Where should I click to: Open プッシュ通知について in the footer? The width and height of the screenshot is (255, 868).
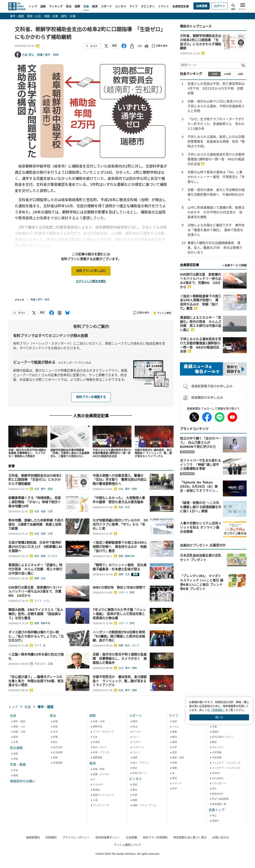pyautogui.click(x=127, y=845)
